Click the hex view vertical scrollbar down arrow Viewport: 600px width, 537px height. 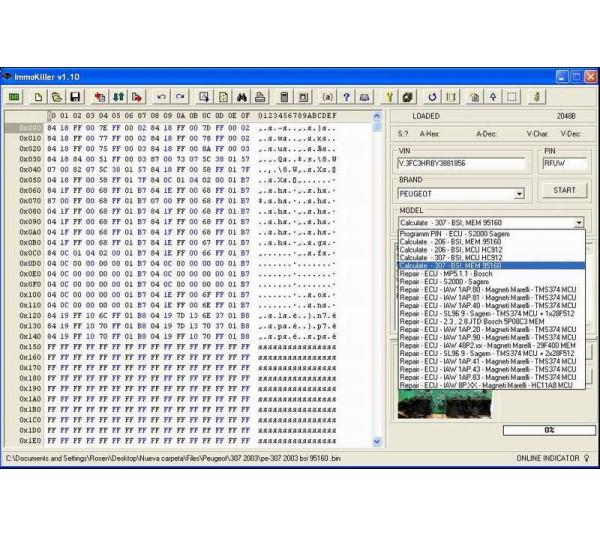(377, 440)
